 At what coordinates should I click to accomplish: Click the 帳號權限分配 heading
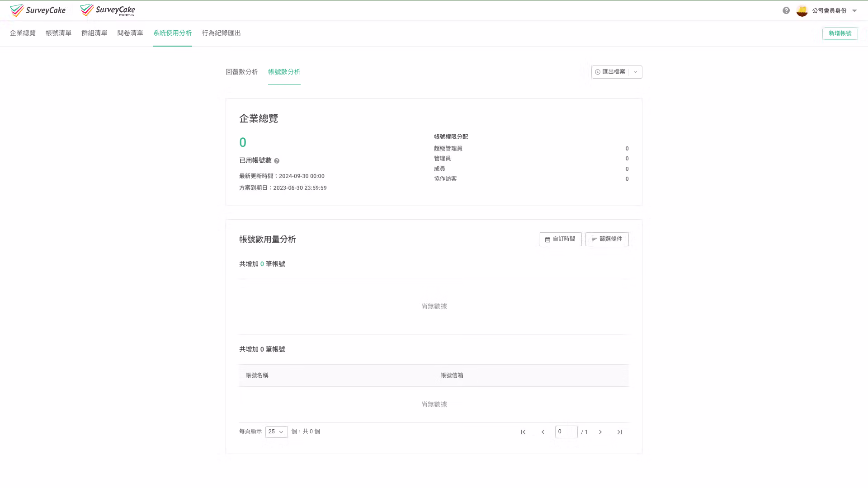tap(451, 137)
